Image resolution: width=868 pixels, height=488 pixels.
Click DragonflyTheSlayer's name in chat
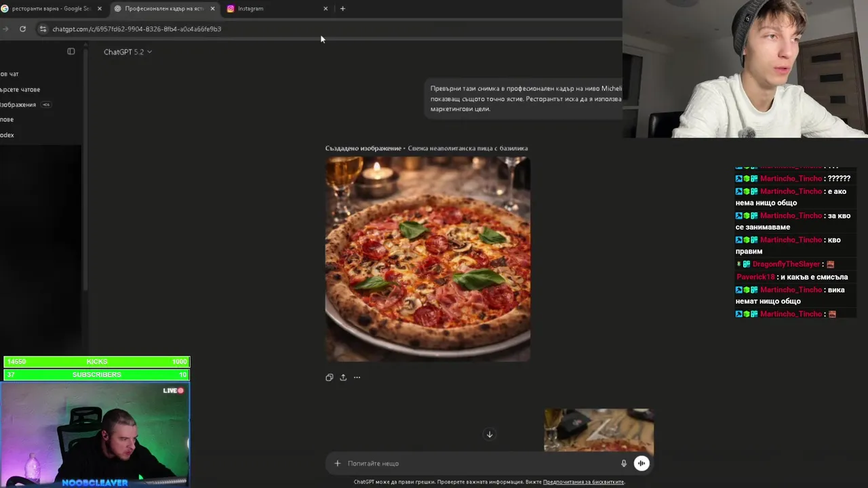click(787, 264)
